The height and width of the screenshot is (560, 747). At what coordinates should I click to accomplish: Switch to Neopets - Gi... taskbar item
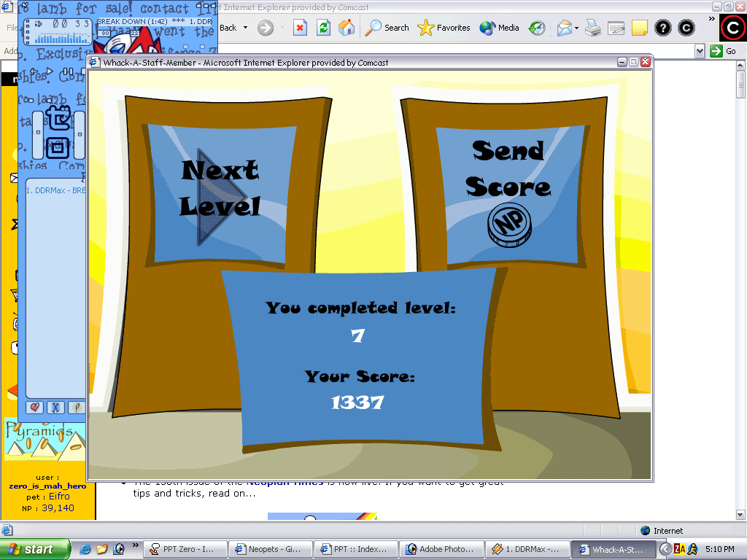click(x=270, y=549)
